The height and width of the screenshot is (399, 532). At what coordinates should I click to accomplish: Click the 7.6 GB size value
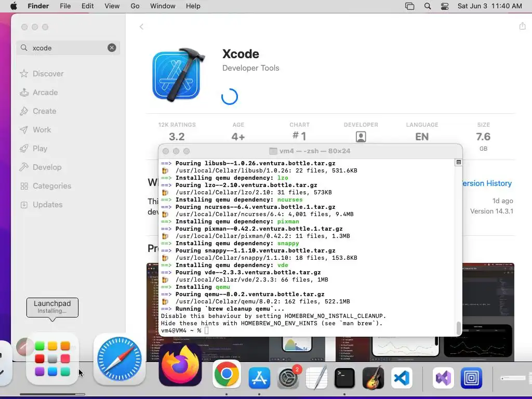[483, 137]
